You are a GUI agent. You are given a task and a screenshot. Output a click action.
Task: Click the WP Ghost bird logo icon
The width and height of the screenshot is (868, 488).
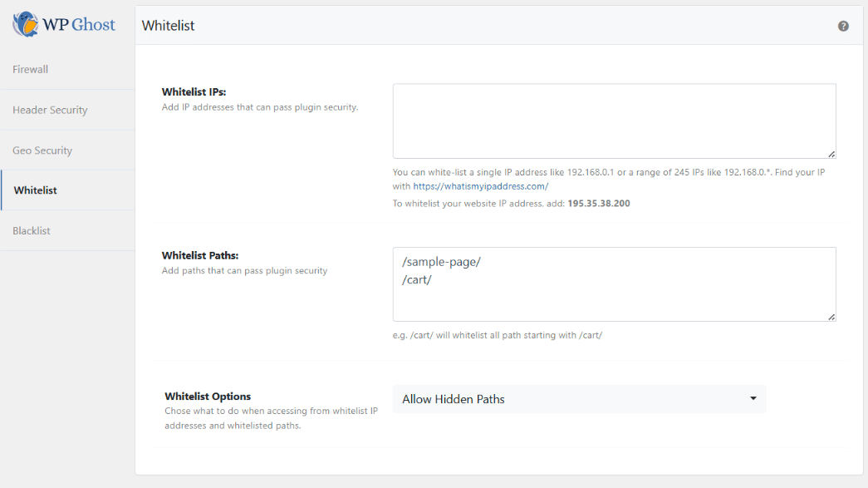coord(25,24)
